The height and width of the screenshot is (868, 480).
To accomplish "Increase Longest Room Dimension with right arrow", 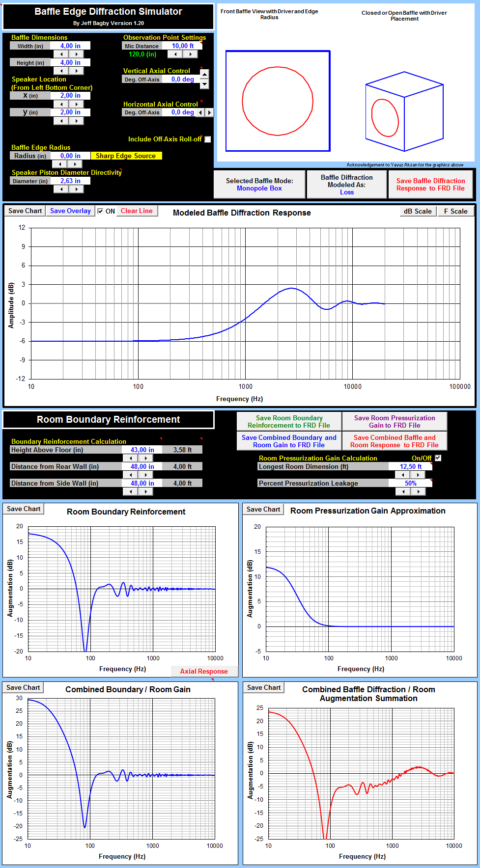I will [418, 475].
